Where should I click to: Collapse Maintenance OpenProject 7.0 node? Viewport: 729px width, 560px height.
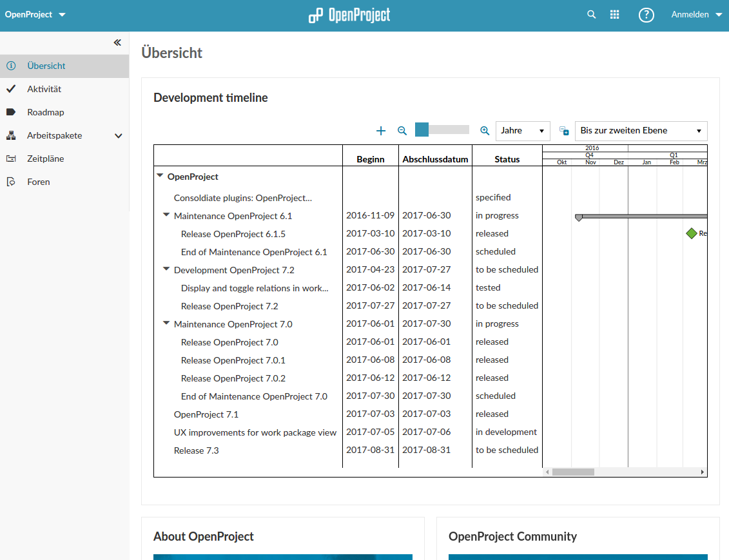click(166, 323)
